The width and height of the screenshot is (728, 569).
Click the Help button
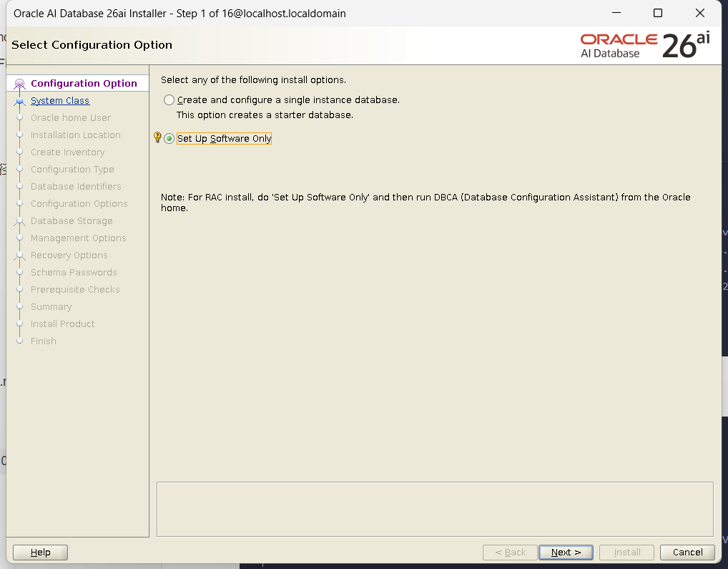[x=40, y=553]
